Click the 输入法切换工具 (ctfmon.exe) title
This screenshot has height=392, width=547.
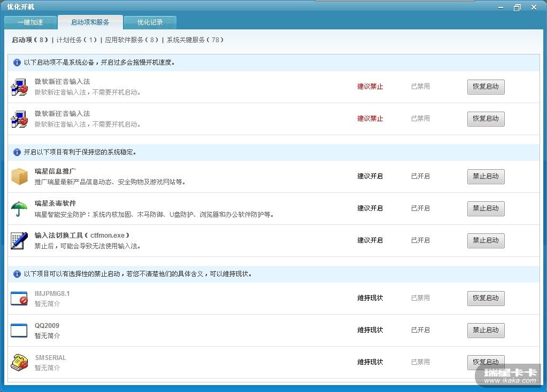pos(82,236)
